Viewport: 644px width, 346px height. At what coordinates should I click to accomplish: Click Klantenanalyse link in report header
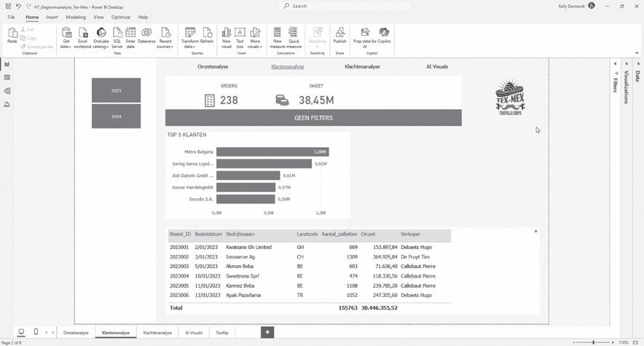tap(288, 66)
